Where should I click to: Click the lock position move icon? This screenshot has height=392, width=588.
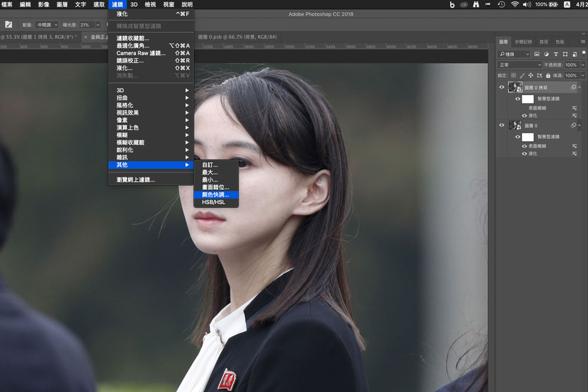pos(530,75)
